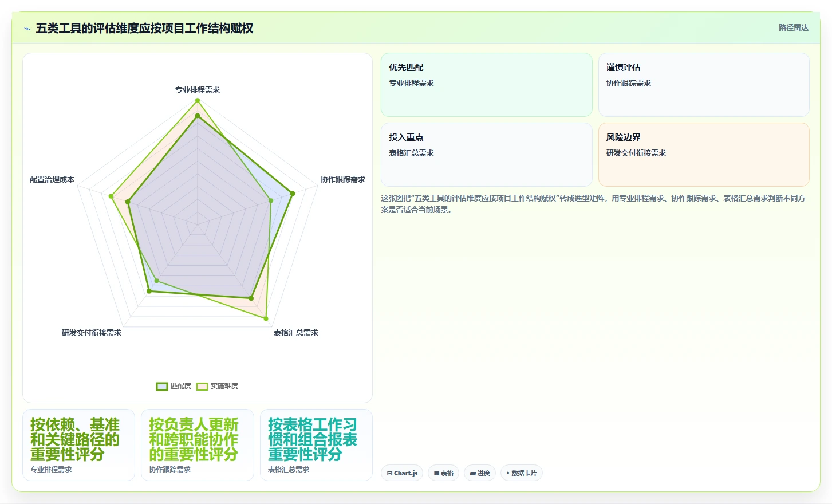Click the 表格汇总需求 radar axis label
Viewport: 832px width, 504px height.
pyautogui.click(x=296, y=333)
